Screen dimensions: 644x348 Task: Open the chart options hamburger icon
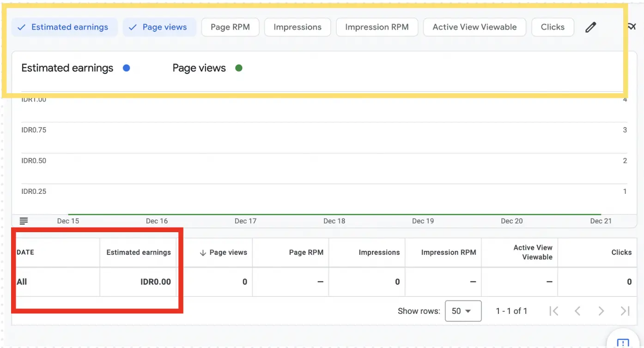[x=24, y=221]
